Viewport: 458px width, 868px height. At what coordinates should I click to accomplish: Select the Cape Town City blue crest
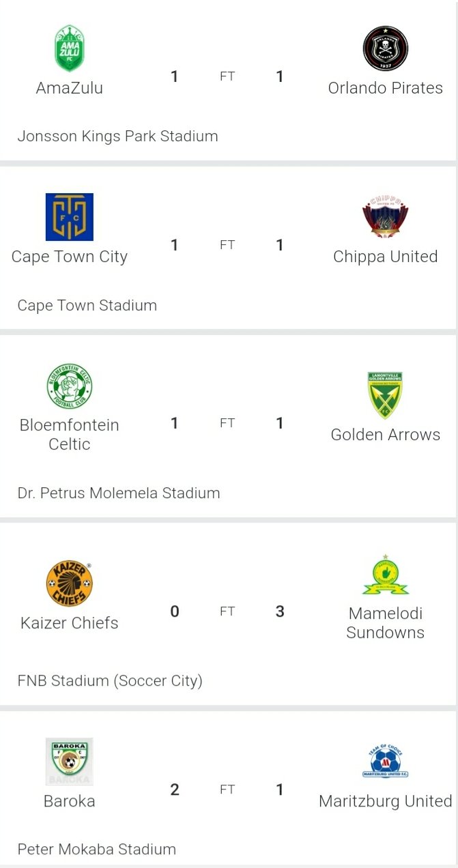(x=69, y=217)
